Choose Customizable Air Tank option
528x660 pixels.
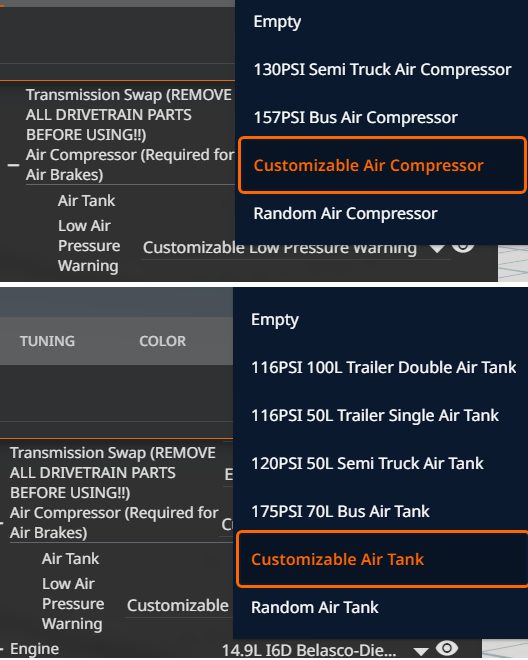[x=382, y=559]
